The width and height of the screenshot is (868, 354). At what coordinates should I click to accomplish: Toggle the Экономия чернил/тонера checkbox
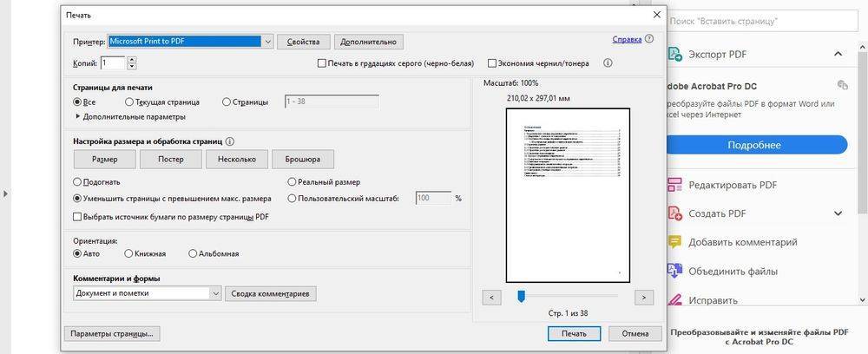click(491, 63)
